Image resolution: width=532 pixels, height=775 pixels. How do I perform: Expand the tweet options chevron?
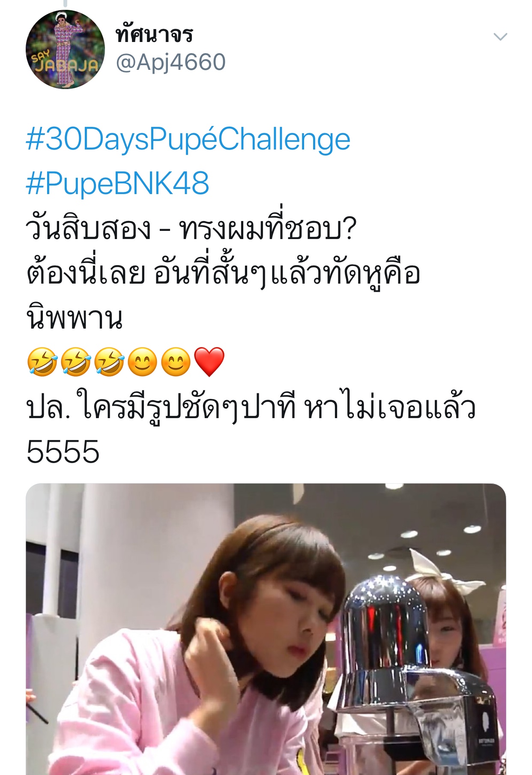[x=500, y=37]
